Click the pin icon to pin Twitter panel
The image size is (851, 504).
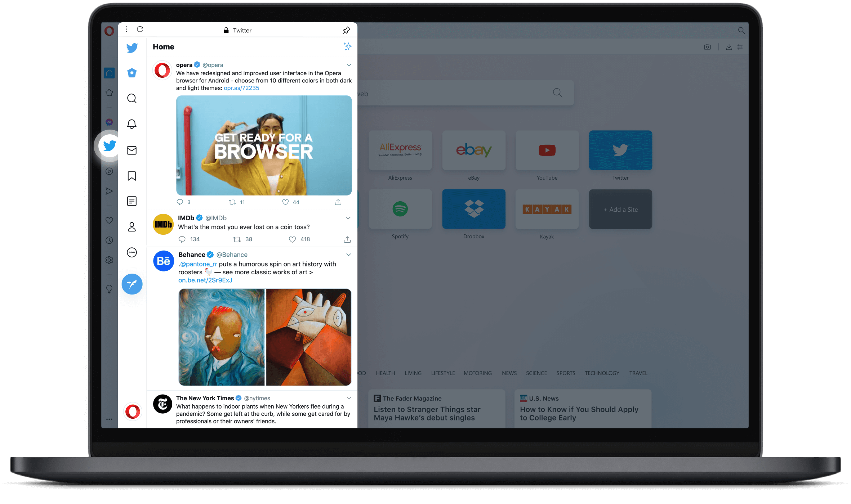click(346, 30)
